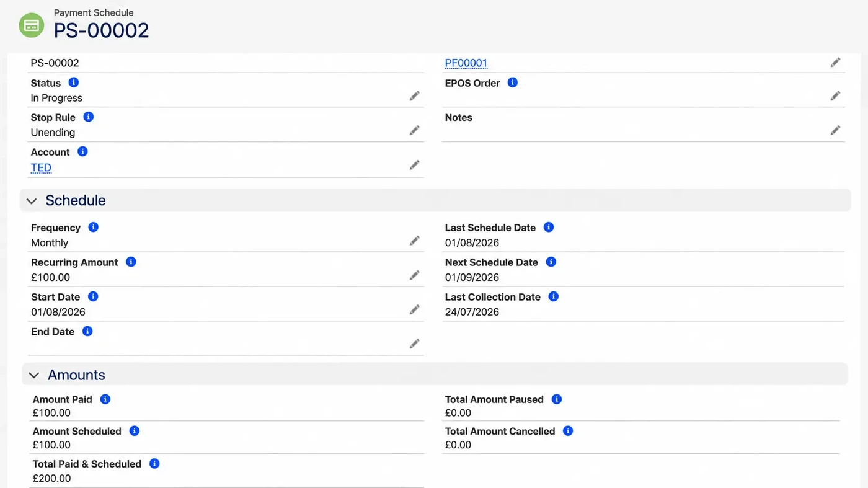Screen dimensions: 868x488
Task: Open the PF00001 link
Action: coord(466,63)
